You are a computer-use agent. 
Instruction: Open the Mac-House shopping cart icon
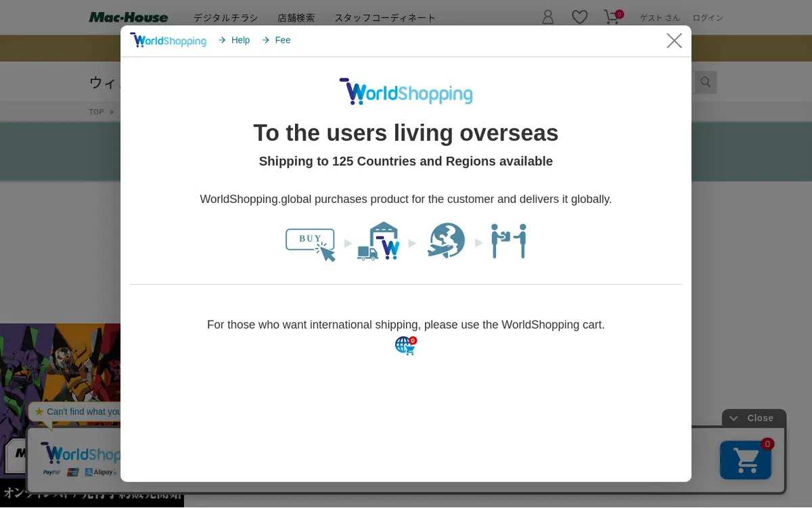[613, 17]
